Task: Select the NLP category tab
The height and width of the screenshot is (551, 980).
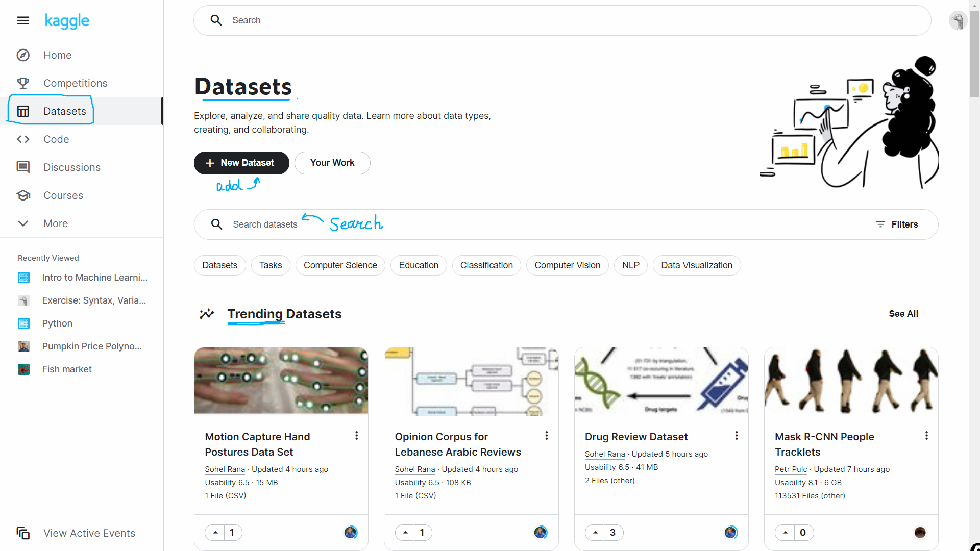Action: pos(631,265)
